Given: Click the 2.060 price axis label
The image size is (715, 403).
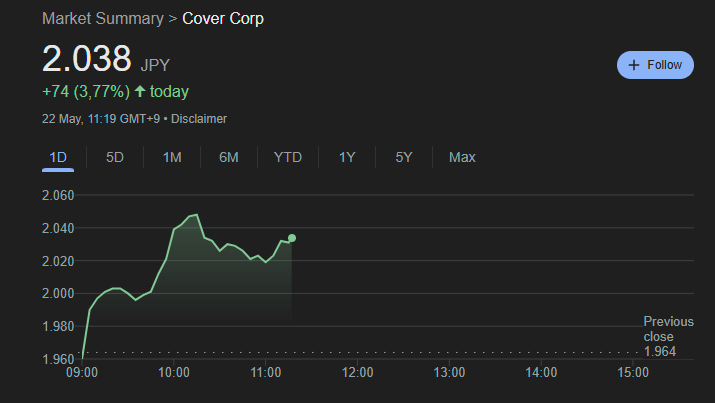Looking at the screenshot, I should pos(58,196).
